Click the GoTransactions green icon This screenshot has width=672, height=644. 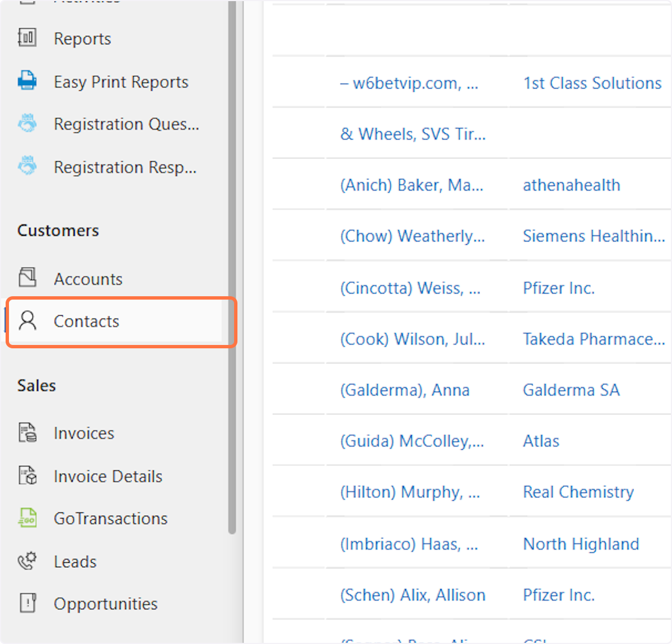[27, 518]
